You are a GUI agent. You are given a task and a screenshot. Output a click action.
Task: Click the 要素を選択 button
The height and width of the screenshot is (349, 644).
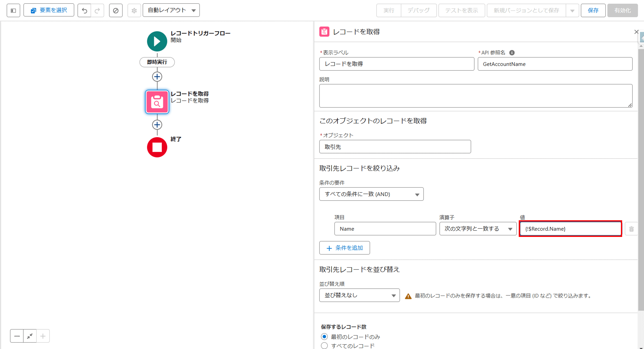(x=49, y=10)
